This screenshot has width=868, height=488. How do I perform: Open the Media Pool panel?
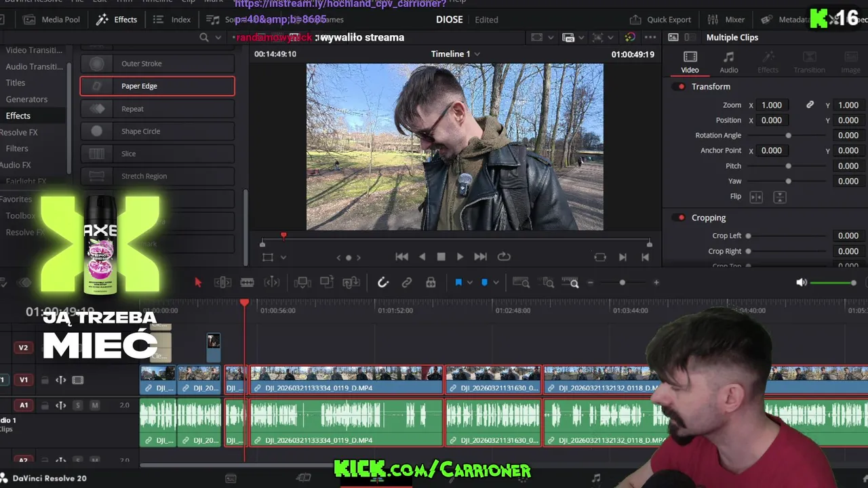point(52,20)
